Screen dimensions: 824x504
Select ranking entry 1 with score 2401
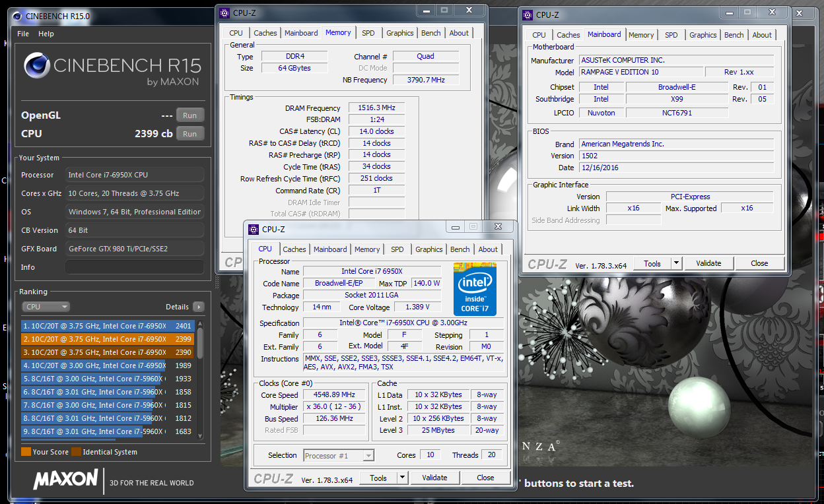point(108,326)
